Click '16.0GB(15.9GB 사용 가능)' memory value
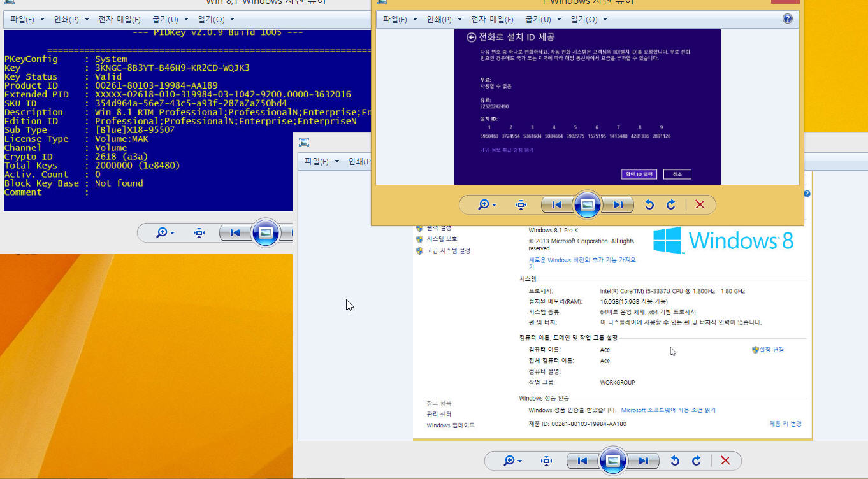Image resolution: width=868 pixels, height=479 pixels. [634, 301]
